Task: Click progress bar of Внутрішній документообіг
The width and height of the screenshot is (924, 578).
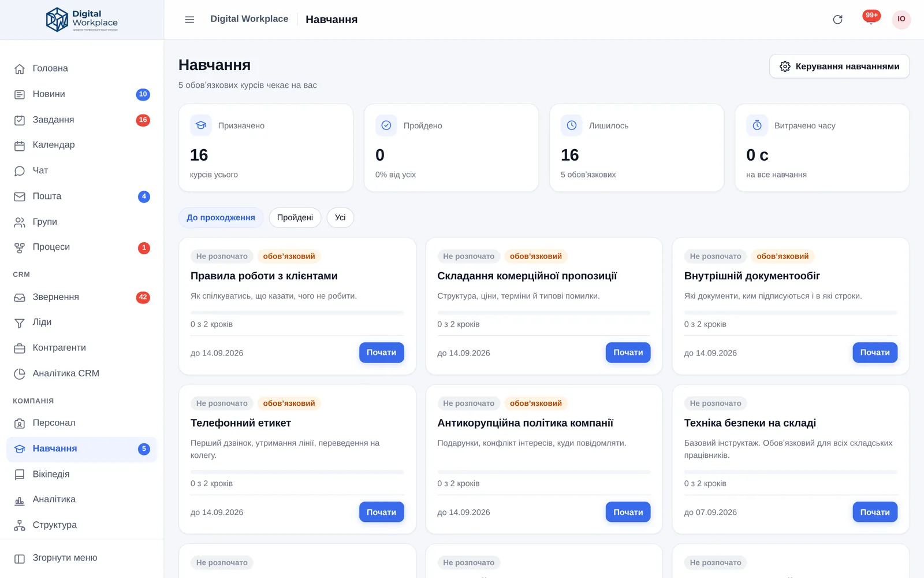Action: click(791, 313)
